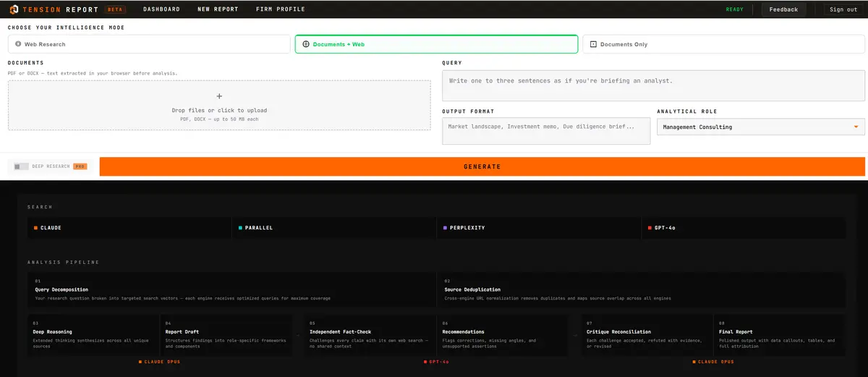Click the orange Claude search engine marker
Image resolution: width=868 pixels, height=377 pixels.
[x=35, y=228]
